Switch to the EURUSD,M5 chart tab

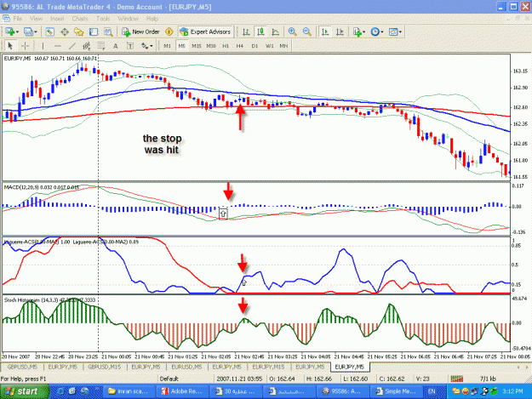point(186,367)
